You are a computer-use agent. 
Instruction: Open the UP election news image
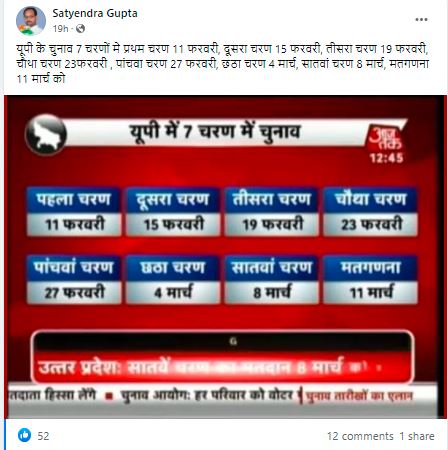pos(224,257)
